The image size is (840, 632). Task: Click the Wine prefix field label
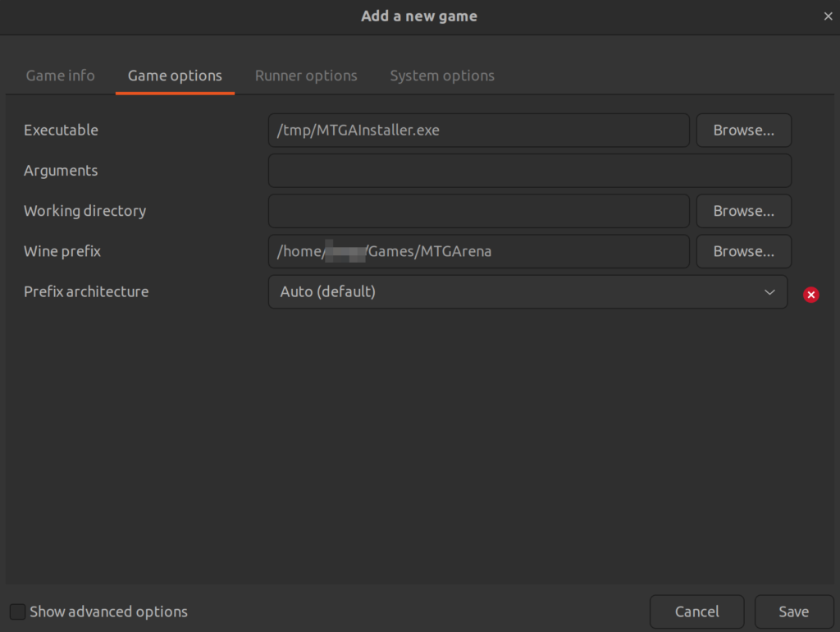pos(62,251)
